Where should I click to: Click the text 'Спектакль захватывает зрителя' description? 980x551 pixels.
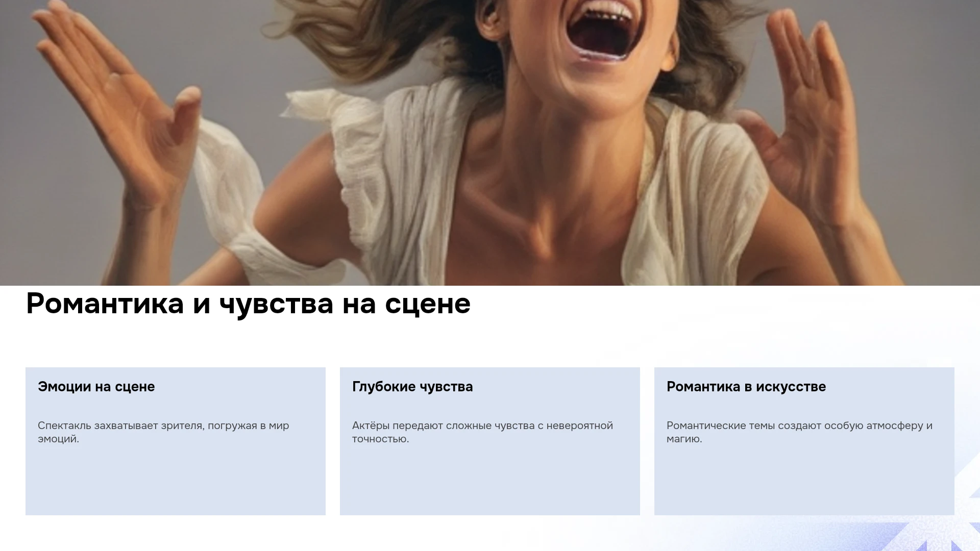point(163,432)
